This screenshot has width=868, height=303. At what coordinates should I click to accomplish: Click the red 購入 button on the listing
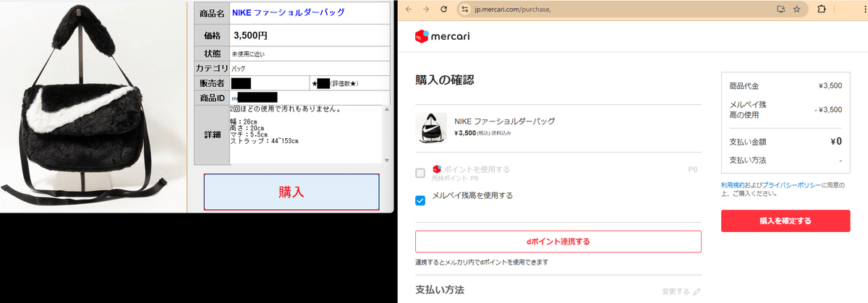[292, 192]
